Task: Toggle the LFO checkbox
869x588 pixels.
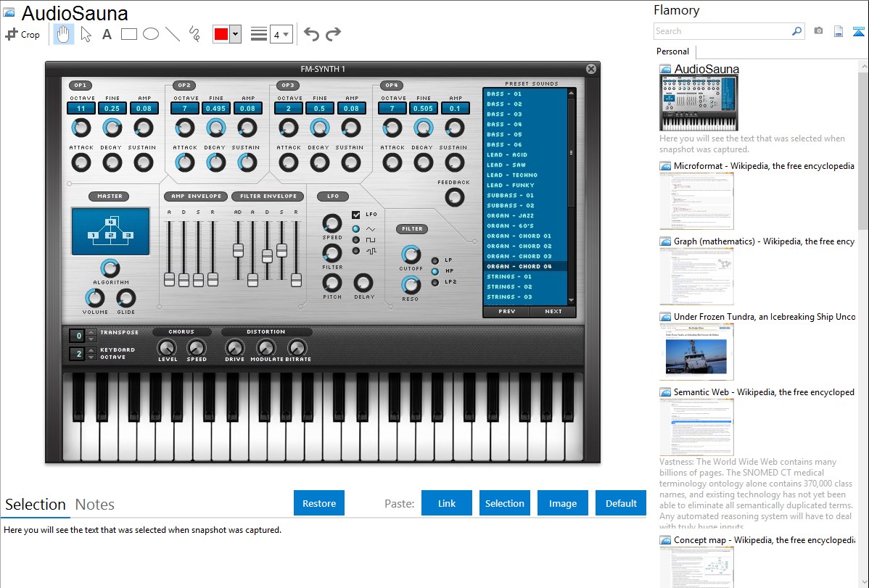Action: (x=356, y=215)
